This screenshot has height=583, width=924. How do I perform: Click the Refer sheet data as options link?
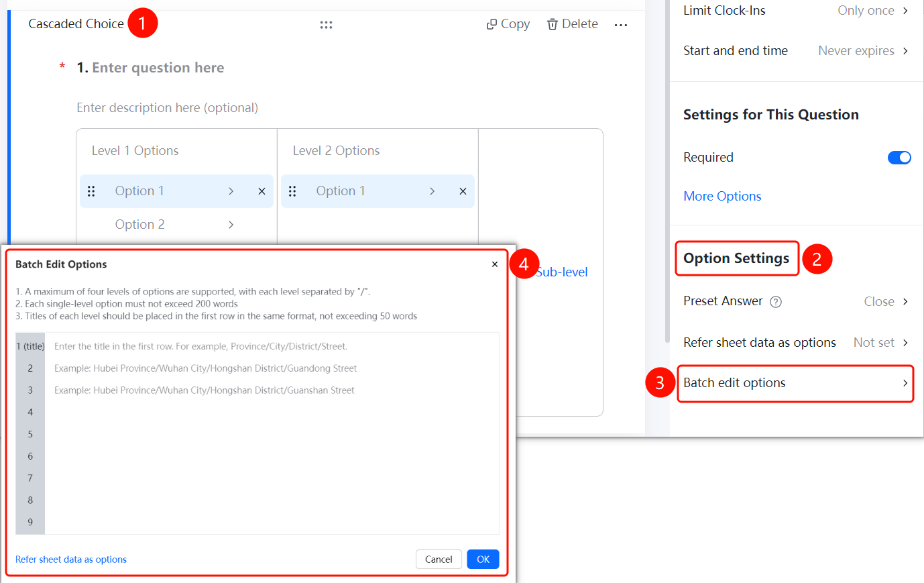(71, 560)
